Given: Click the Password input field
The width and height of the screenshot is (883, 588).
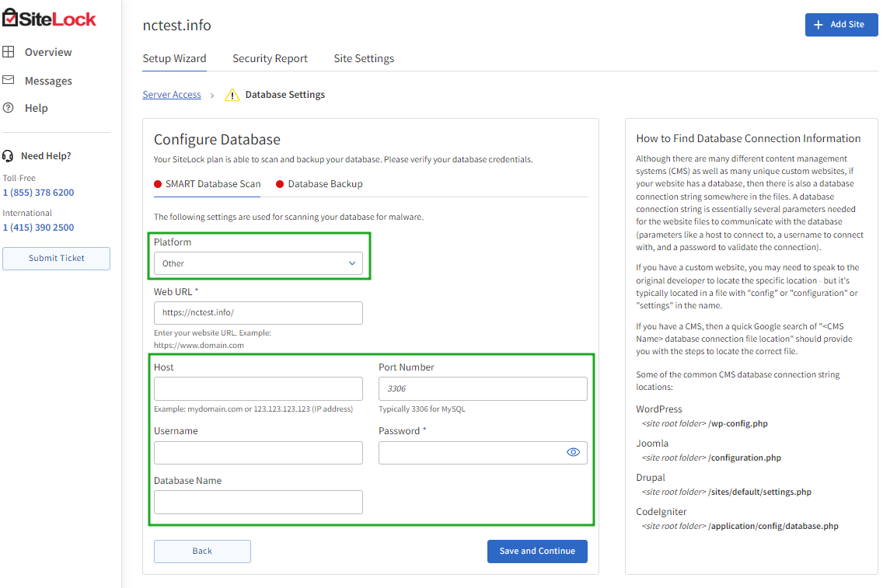Looking at the screenshot, I should click(x=483, y=452).
